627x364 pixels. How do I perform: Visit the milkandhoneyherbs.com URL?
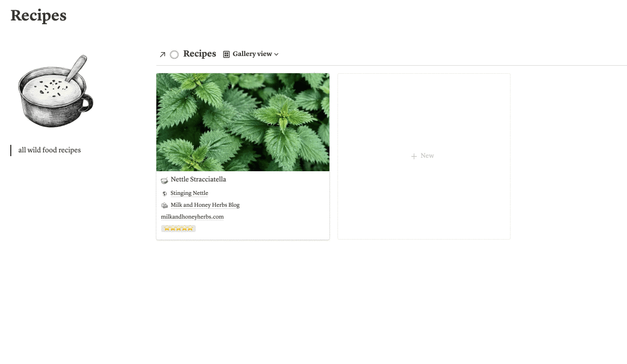pos(192,217)
